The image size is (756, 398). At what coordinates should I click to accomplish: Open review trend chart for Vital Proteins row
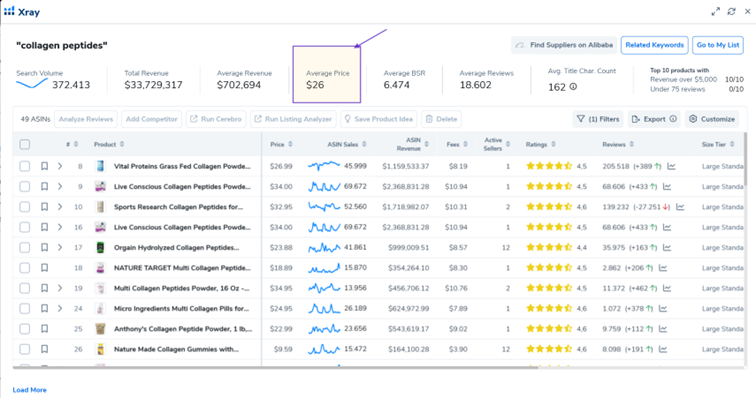point(671,166)
